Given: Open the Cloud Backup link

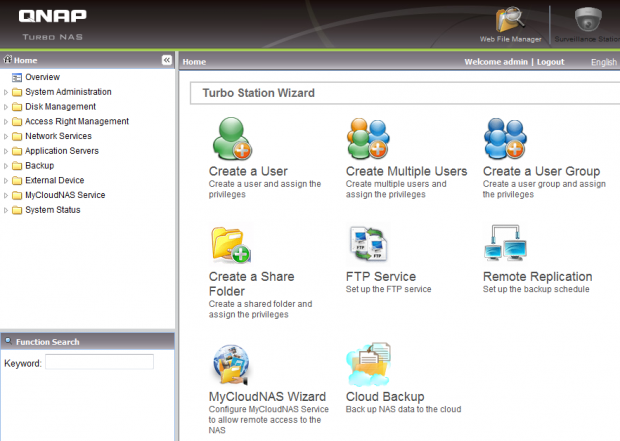Looking at the screenshot, I should 385,397.
